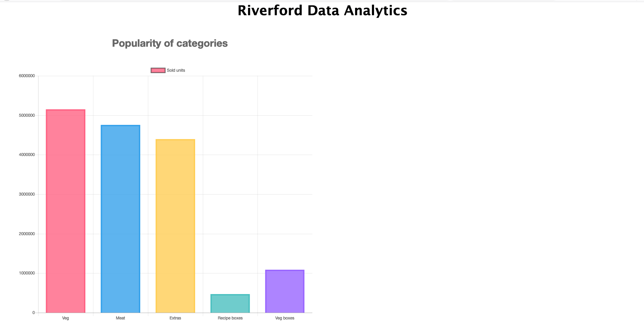Click the teal Recipe boxes bar

(230, 304)
